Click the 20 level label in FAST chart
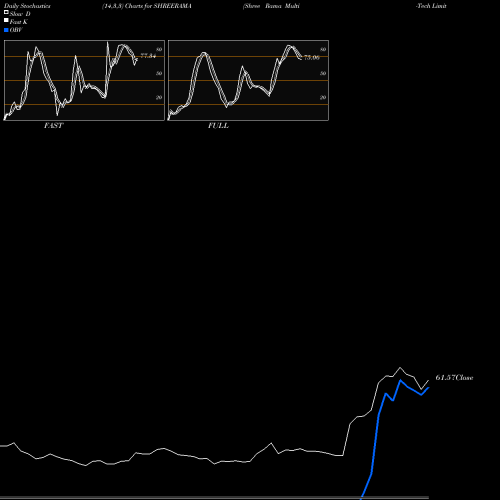 point(159,98)
